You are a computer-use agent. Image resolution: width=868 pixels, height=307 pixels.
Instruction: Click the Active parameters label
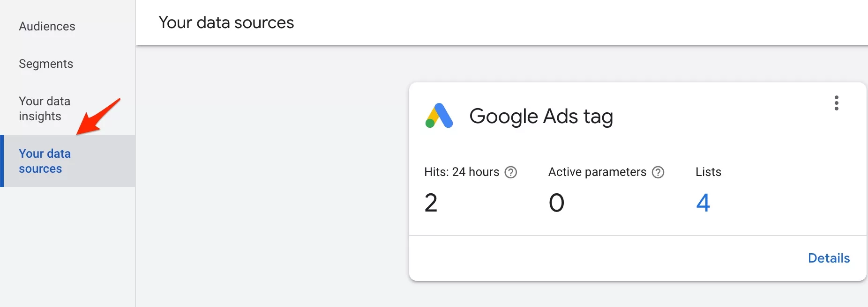tap(597, 172)
